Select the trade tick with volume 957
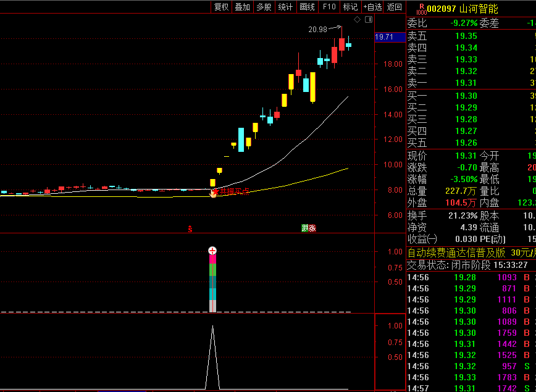Viewport: 536px width, 392px height. 471,366
